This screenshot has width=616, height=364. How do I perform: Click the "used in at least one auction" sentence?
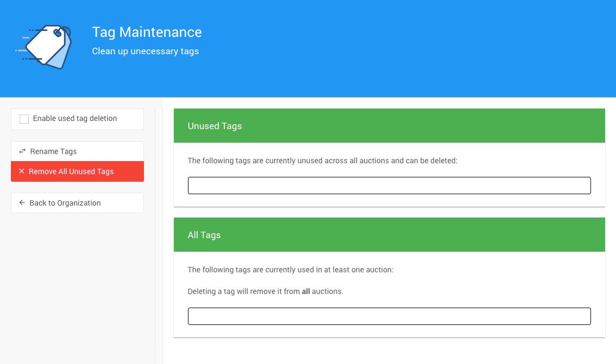click(x=290, y=270)
